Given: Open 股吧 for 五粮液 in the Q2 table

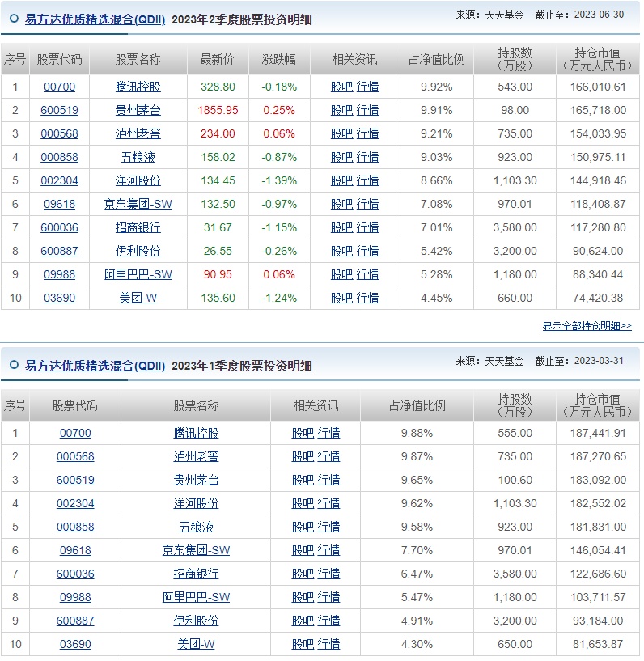Looking at the screenshot, I should point(341,157).
